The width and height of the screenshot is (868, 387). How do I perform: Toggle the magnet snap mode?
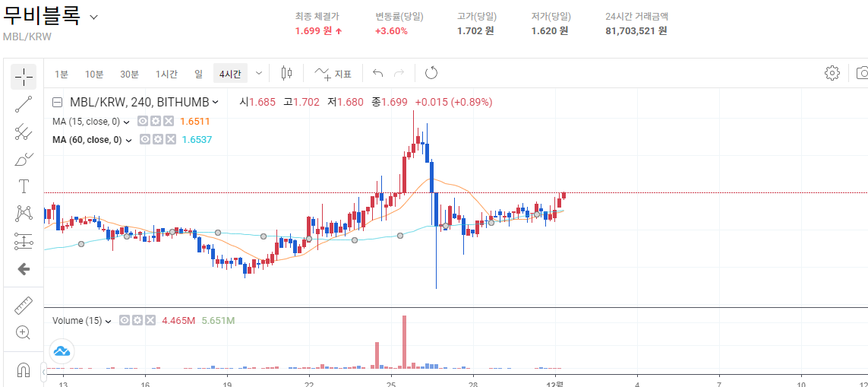pyautogui.click(x=24, y=370)
